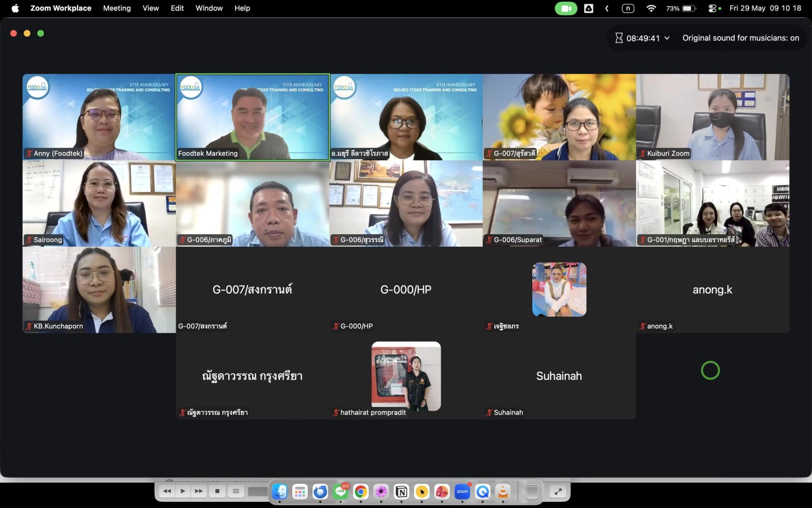Select the Kuiburi Zoom video tile
This screenshot has width=812, height=508.
713,117
